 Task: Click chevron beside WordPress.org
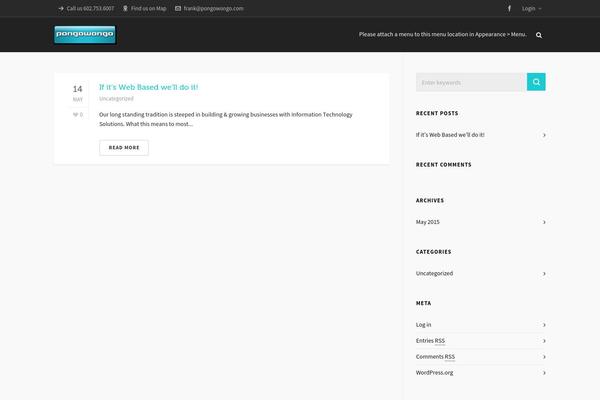544,373
